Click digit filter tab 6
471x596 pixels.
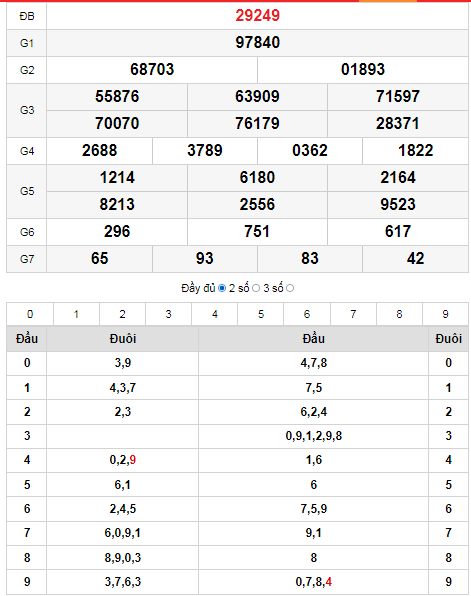coord(307,314)
